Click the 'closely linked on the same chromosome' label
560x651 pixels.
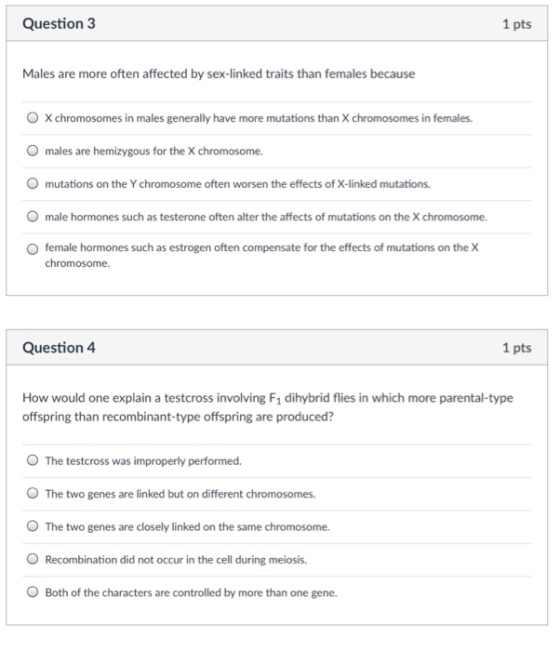[187, 527]
